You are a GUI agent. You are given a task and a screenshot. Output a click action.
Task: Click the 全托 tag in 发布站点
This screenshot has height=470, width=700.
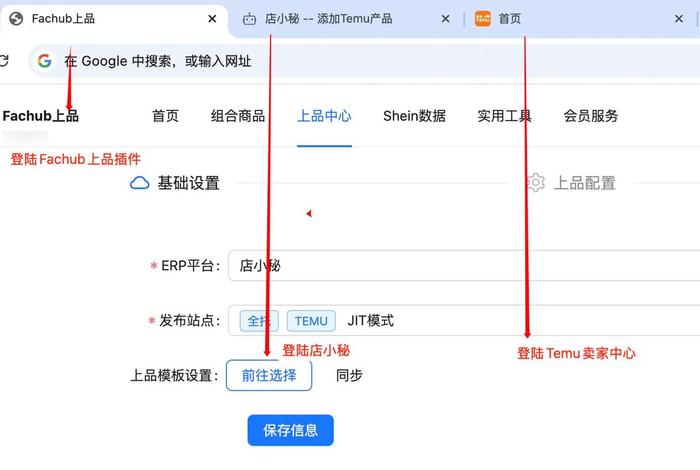pyautogui.click(x=259, y=321)
